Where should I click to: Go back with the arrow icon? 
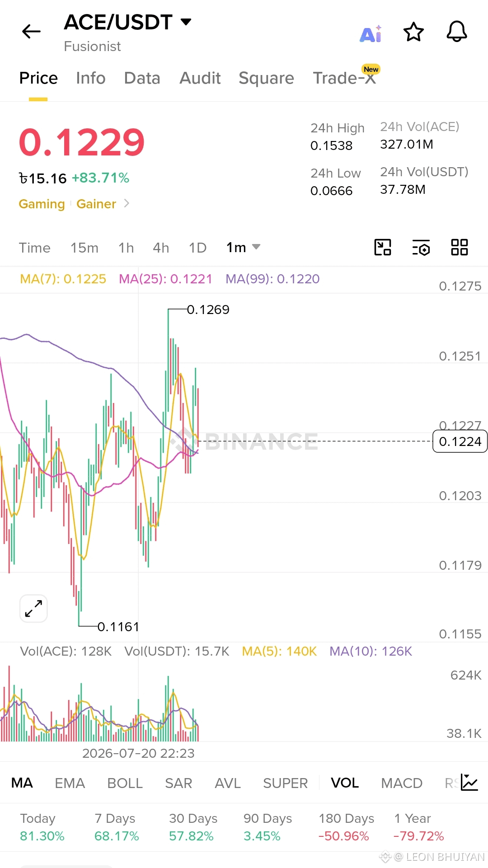pyautogui.click(x=31, y=32)
